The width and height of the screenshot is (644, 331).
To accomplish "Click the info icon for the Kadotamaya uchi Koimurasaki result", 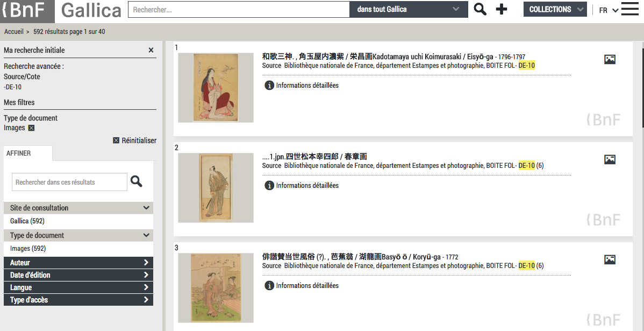I will click(x=269, y=86).
